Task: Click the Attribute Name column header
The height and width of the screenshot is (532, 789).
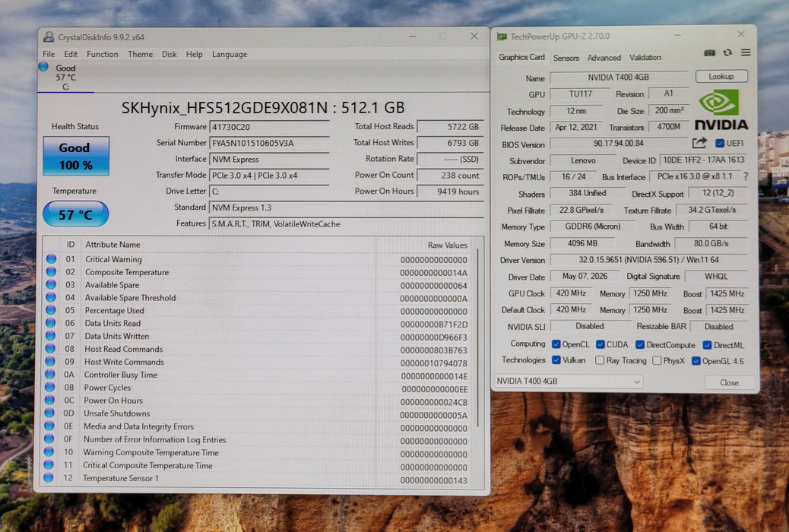Action: pyautogui.click(x=112, y=244)
